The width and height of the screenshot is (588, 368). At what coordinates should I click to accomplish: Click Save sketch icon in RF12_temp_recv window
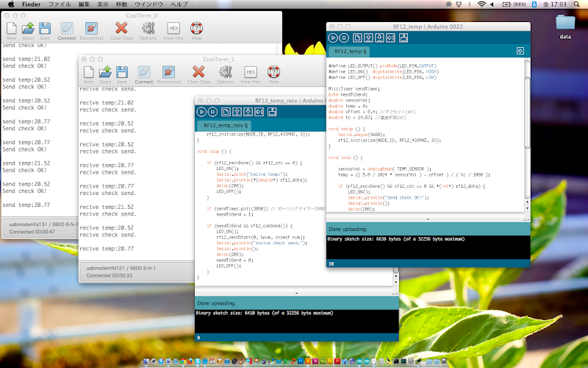pyautogui.click(x=248, y=112)
